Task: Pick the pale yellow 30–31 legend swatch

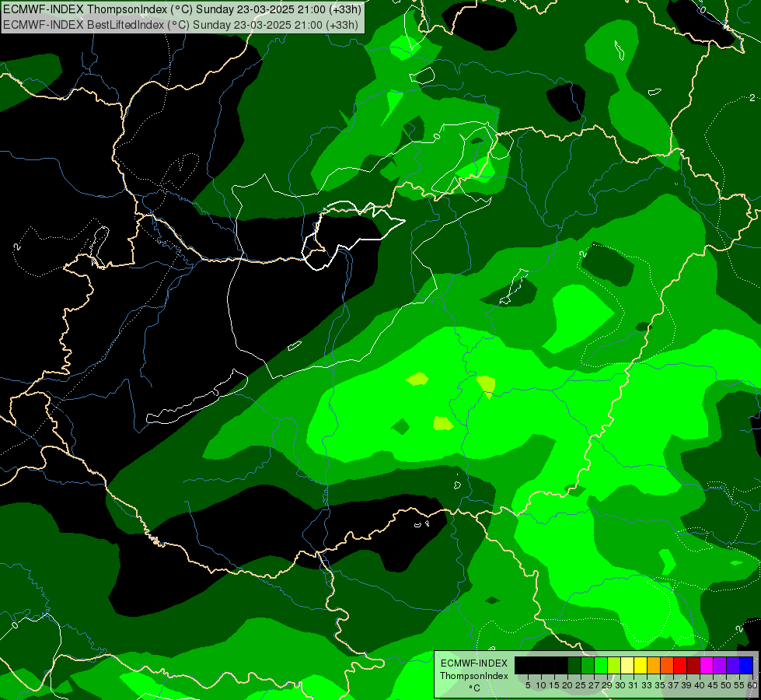Action: tap(627, 665)
